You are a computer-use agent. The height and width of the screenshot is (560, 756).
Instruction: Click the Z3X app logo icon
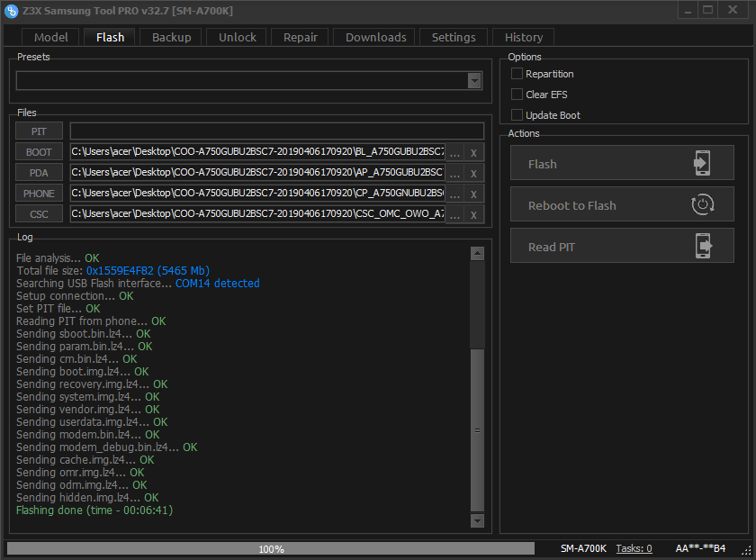(11, 11)
